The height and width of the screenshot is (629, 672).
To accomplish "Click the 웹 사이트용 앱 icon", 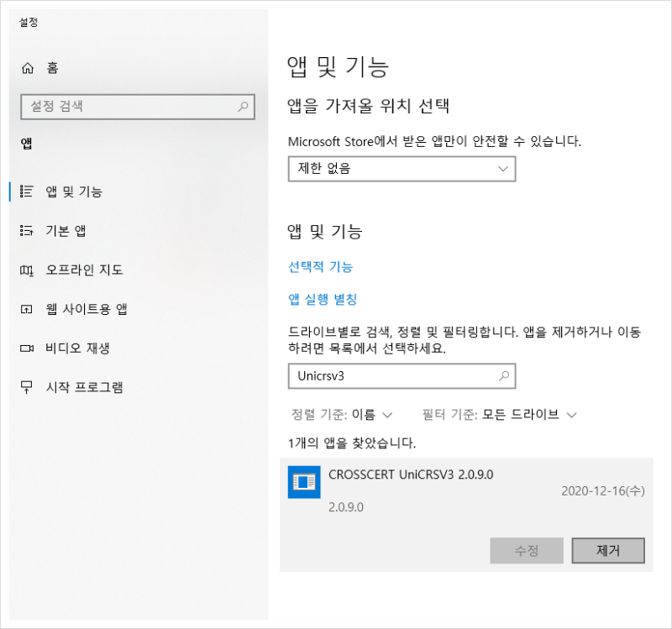I will (27, 309).
